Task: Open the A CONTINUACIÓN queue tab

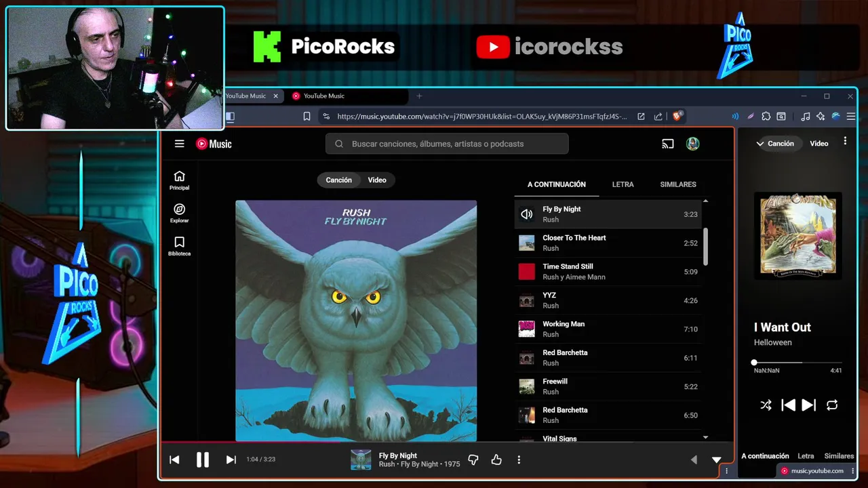Action: (x=557, y=184)
